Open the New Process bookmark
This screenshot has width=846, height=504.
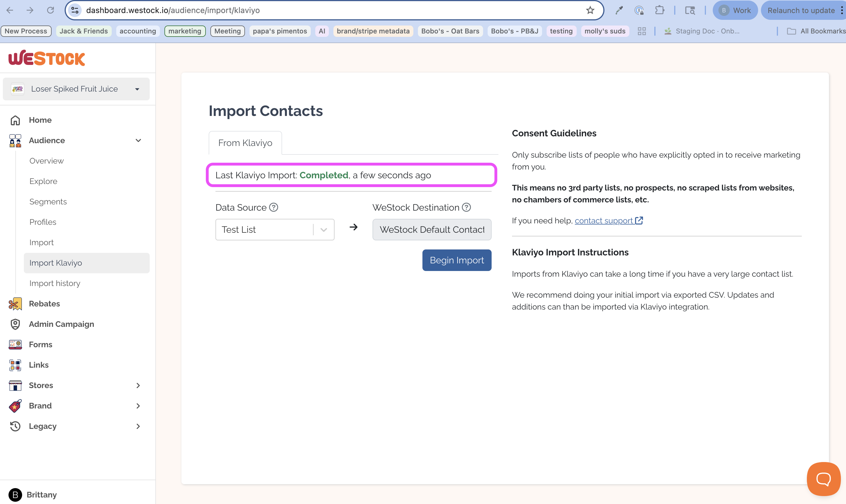(26, 31)
